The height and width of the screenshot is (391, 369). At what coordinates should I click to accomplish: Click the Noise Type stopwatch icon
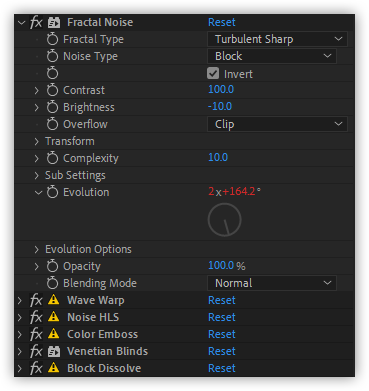tap(52, 56)
